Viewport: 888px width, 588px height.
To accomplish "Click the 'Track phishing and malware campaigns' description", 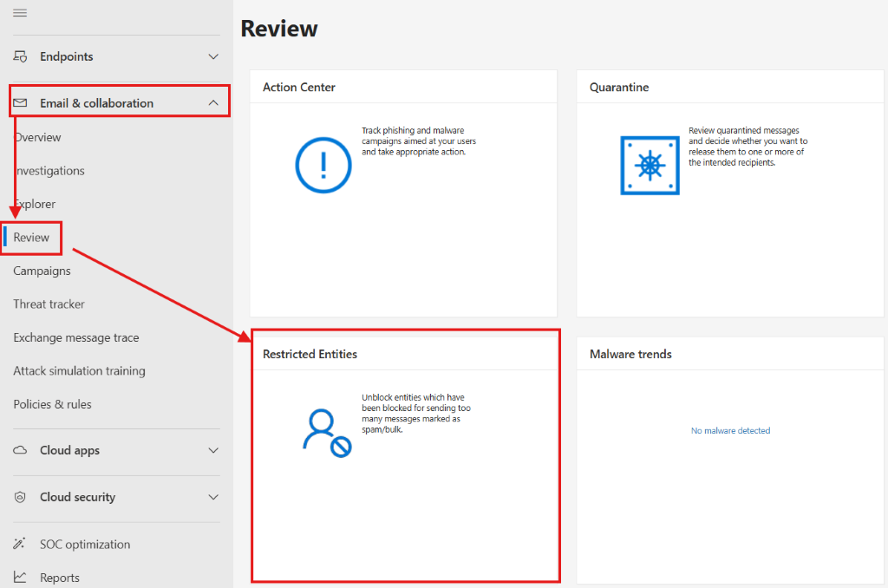I will click(x=419, y=141).
